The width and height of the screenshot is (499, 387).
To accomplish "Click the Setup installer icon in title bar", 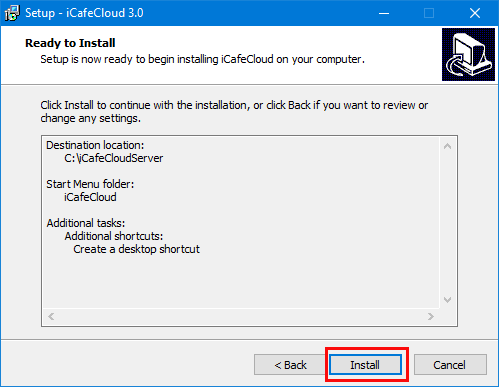I will pos(12,13).
